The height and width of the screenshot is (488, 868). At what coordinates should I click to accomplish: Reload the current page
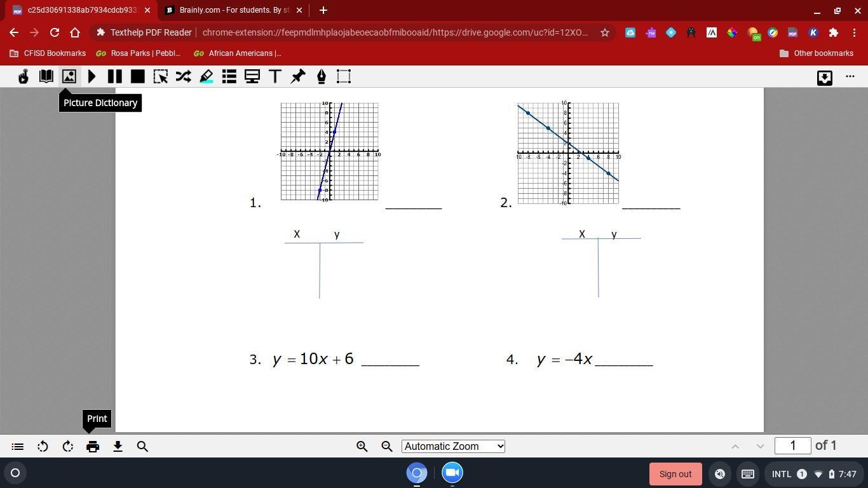pos(55,32)
